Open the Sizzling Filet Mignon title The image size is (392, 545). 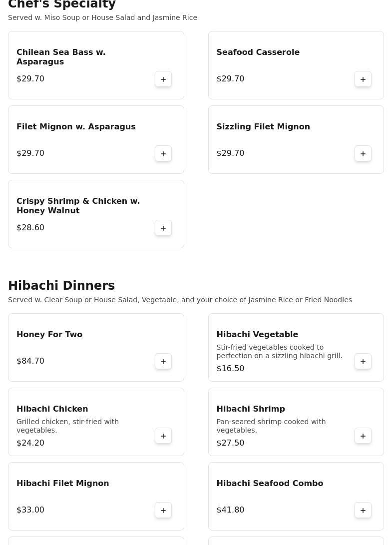click(x=263, y=126)
